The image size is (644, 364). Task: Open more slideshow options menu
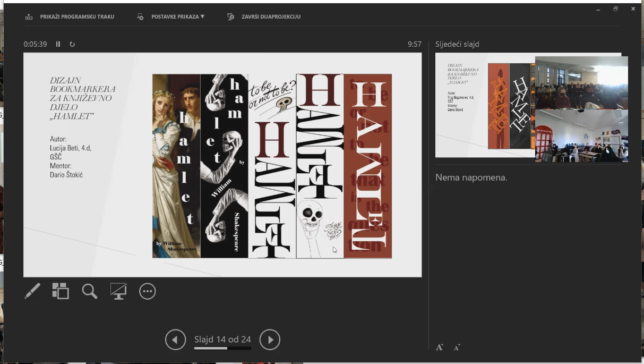click(148, 291)
